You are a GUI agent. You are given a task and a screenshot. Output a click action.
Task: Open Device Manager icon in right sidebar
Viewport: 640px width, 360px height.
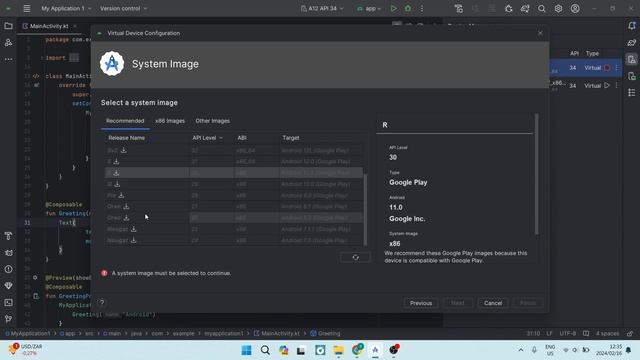(631, 60)
